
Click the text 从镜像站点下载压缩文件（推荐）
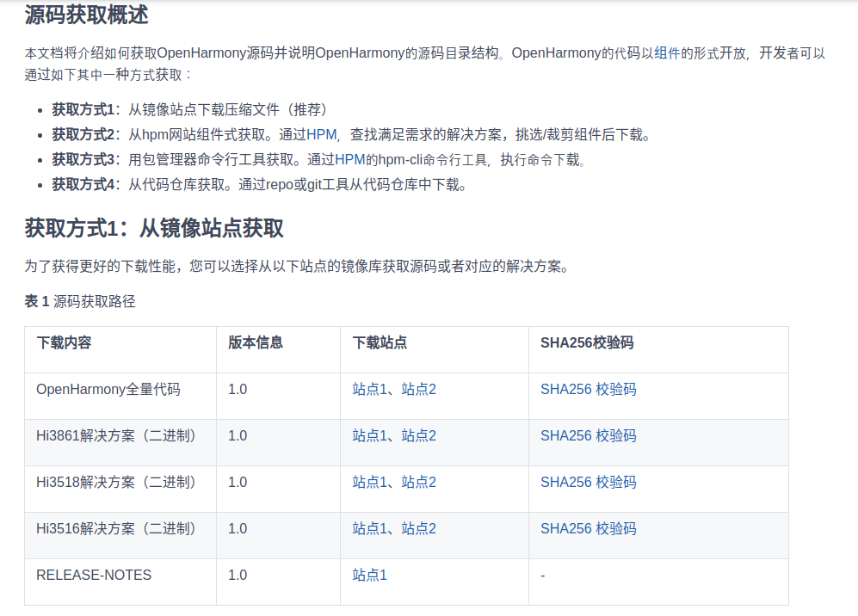coord(228,109)
